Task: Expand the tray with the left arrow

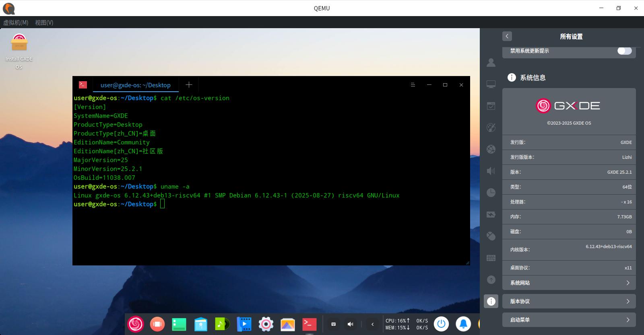Action: coord(372,324)
